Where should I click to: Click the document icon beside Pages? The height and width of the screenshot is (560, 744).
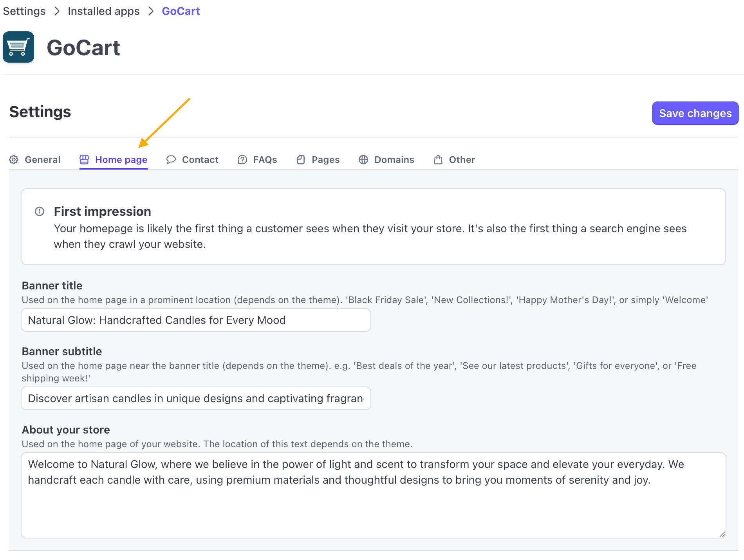301,160
